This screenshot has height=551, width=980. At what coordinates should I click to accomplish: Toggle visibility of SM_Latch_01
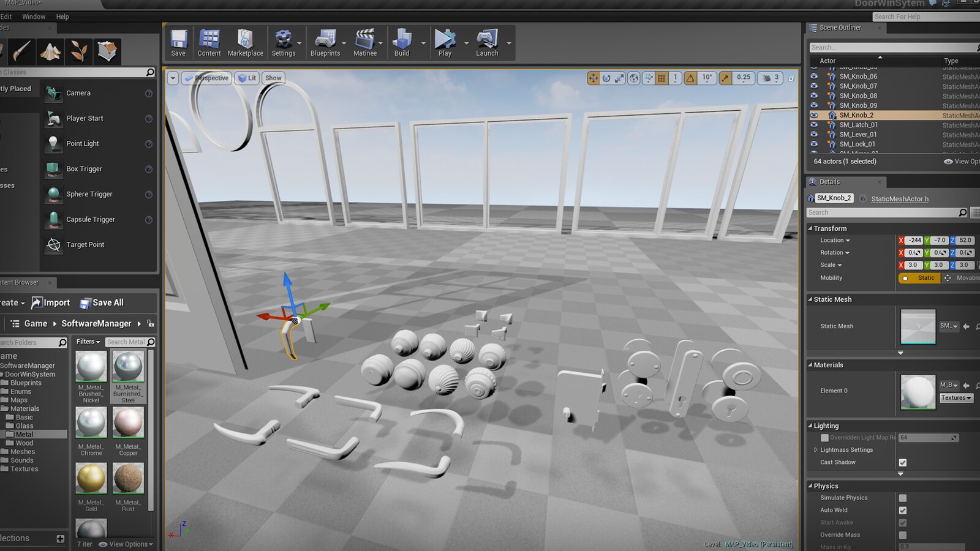[x=814, y=124]
